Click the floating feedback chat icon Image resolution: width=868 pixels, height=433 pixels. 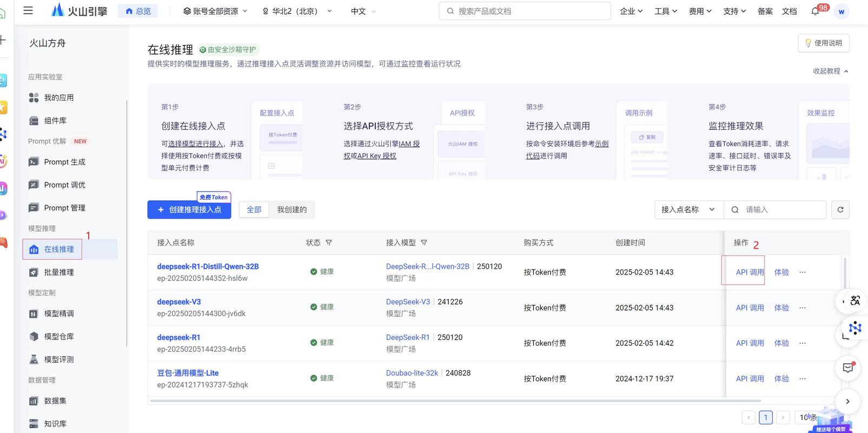point(849,368)
